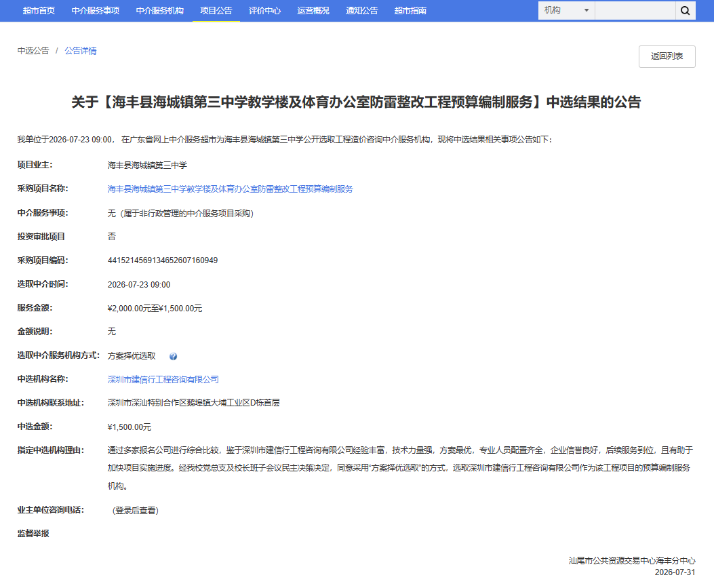This screenshot has width=714, height=588.
Task: Click the 指定中选机构理由 paragraph
Action: click(x=400, y=468)
